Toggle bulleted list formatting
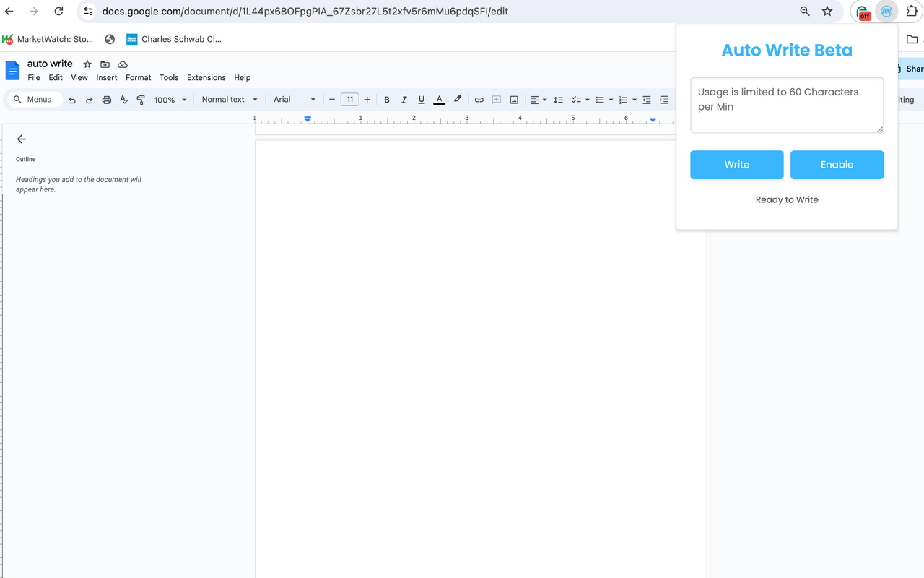 [599, 99]
